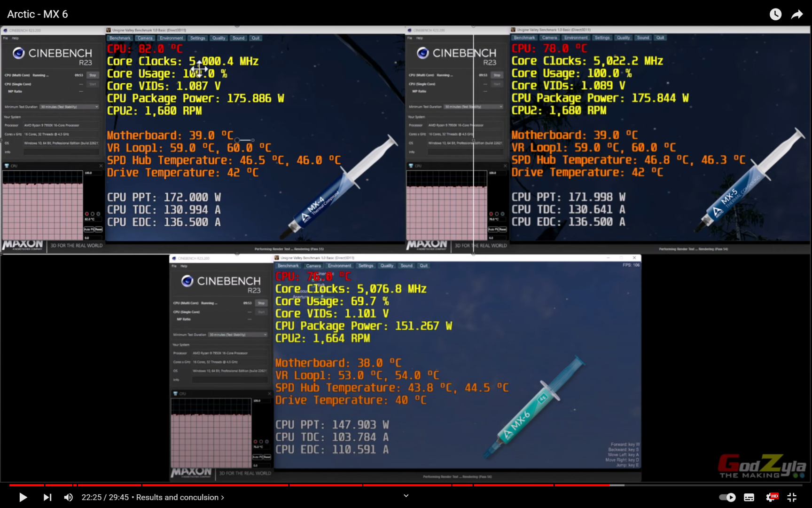
Task: Add video to Watch Later
Action: click(x=775, y=14)
